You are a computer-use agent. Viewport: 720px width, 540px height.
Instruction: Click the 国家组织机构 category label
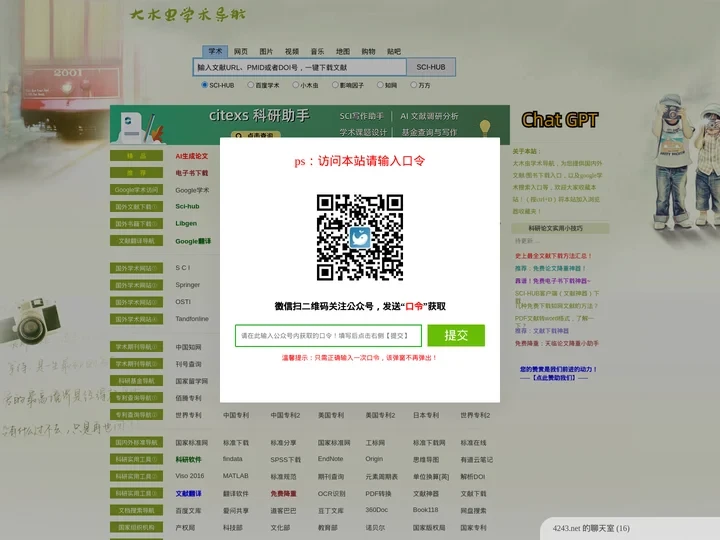(x=136, y=528)
